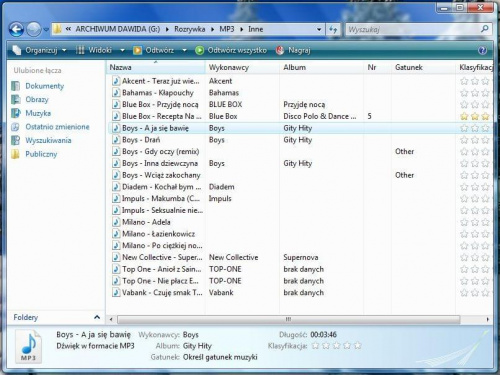500x375 pixels.
Task: Expand the Foldery panel chevron
Action: tap(97, 317)
